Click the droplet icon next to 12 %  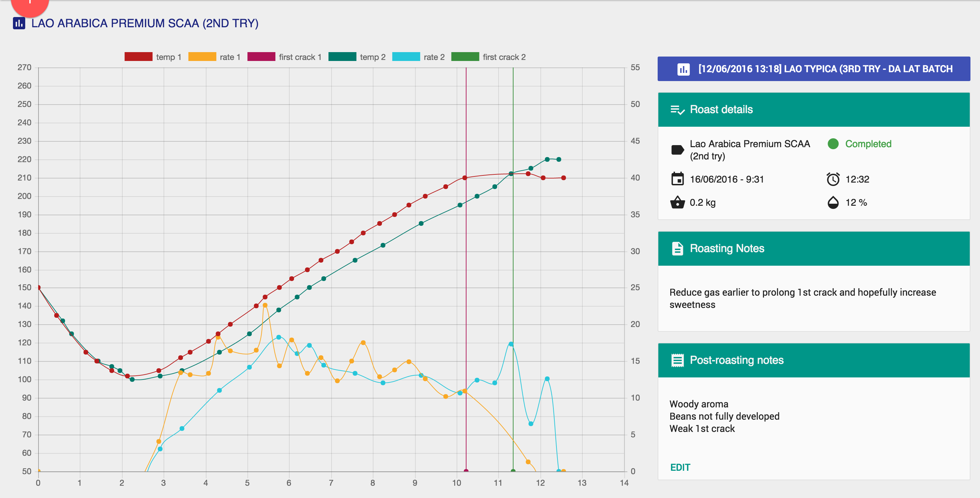pyautogui.click(x=833, y=202)
